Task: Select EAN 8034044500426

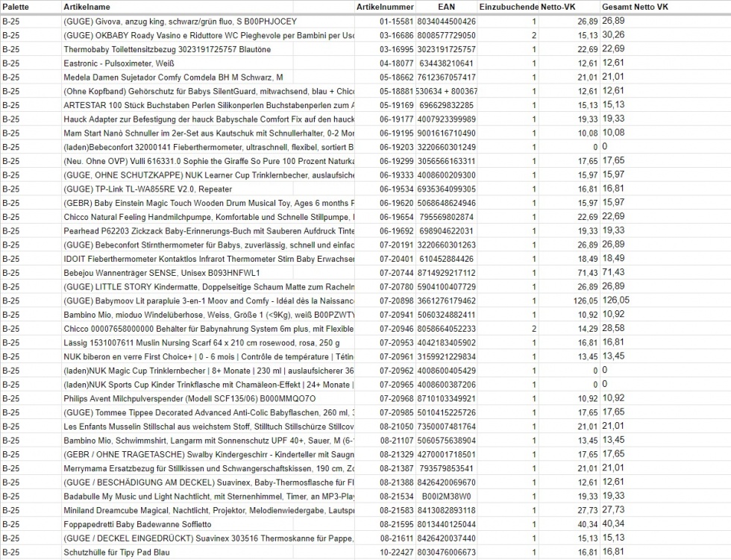Action: click(446, 22)
